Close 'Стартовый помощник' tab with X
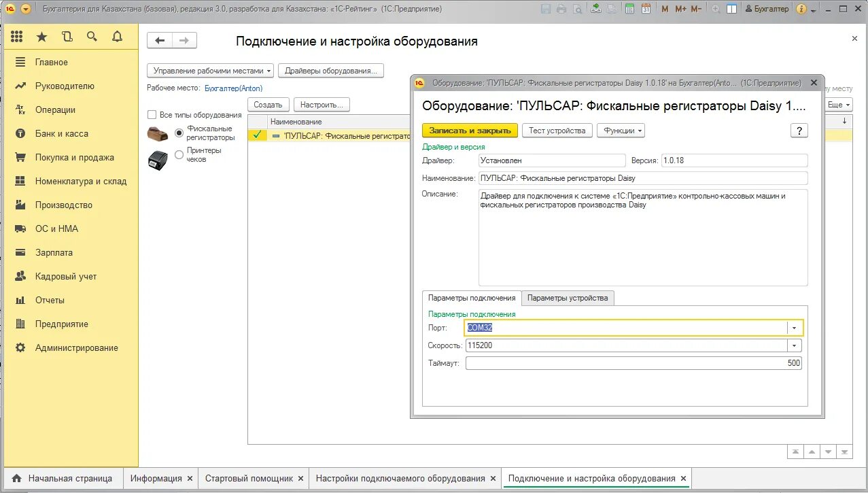This screenshot has height=493, width=868. 300,479
